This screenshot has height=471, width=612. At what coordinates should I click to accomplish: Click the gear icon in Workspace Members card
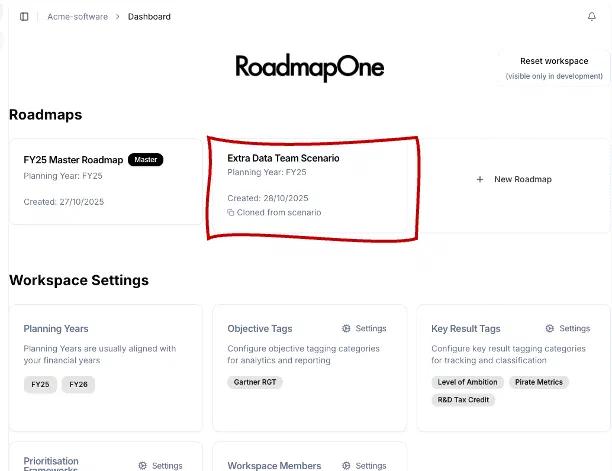(x=346, y=466)
